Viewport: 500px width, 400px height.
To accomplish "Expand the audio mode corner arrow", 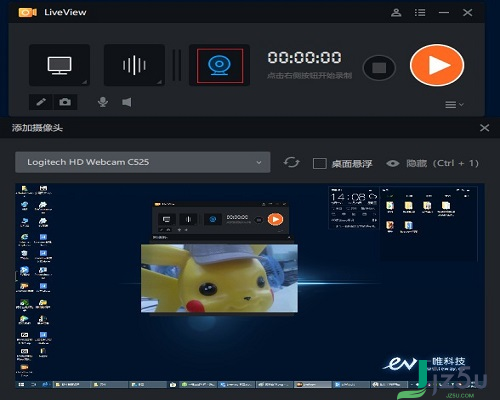I will (x=160, y=82).
